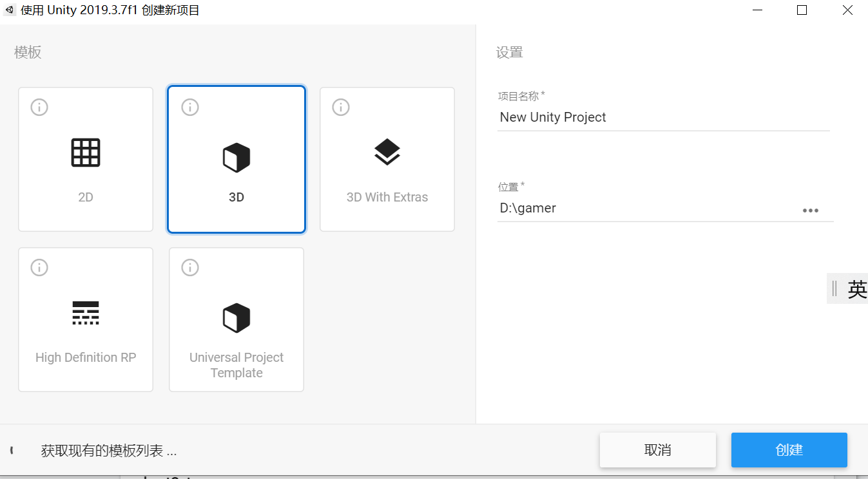
Task: Click the 3D cube icon
Action: 236,158
